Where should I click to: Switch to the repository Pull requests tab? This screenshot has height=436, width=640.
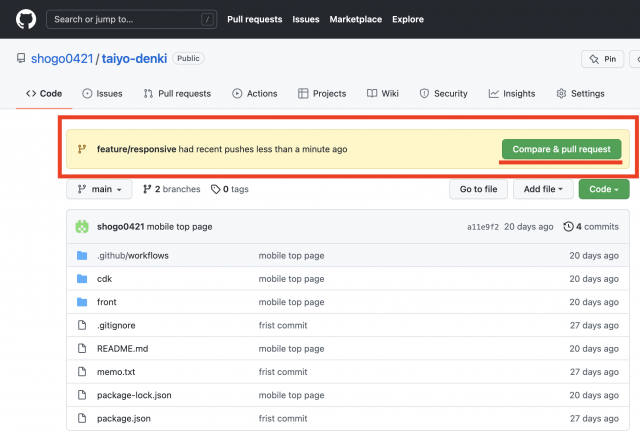pos(177,93)
